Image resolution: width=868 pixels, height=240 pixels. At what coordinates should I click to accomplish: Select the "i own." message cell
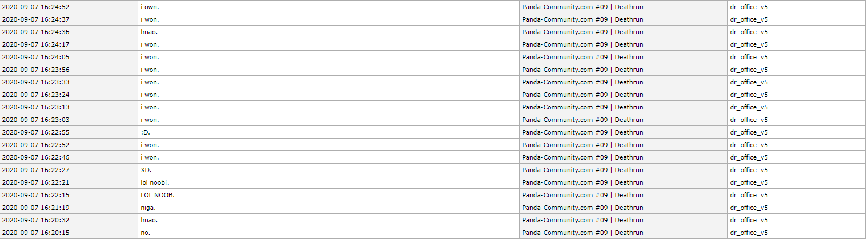pyautogui.click(x=150, y=7)
